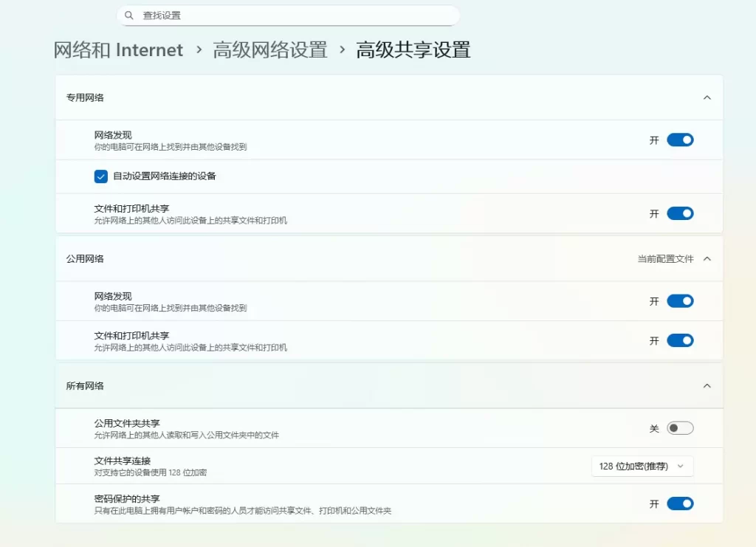The height and width of the screenshot is (547, 756).
Task: Disable 密码保护的共享
Action: click(x=679, y=503)
